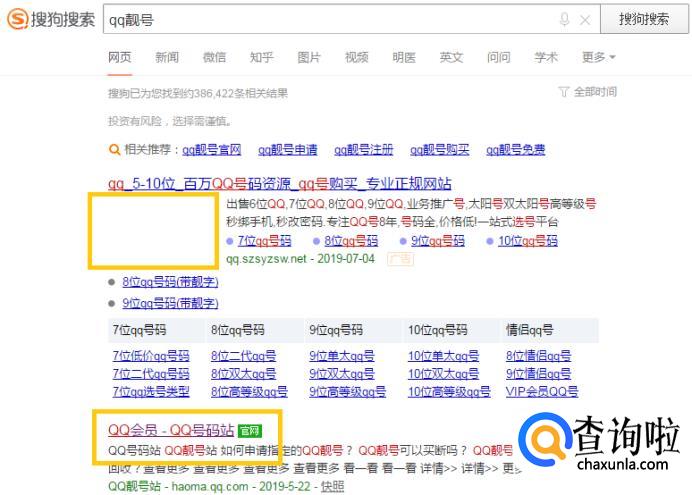Click the 7位qq号码 bullet sublink

coord(264,241)
